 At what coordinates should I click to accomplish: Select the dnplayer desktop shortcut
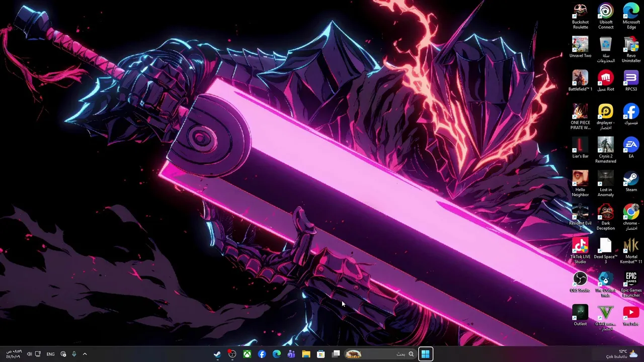(606, 117)
